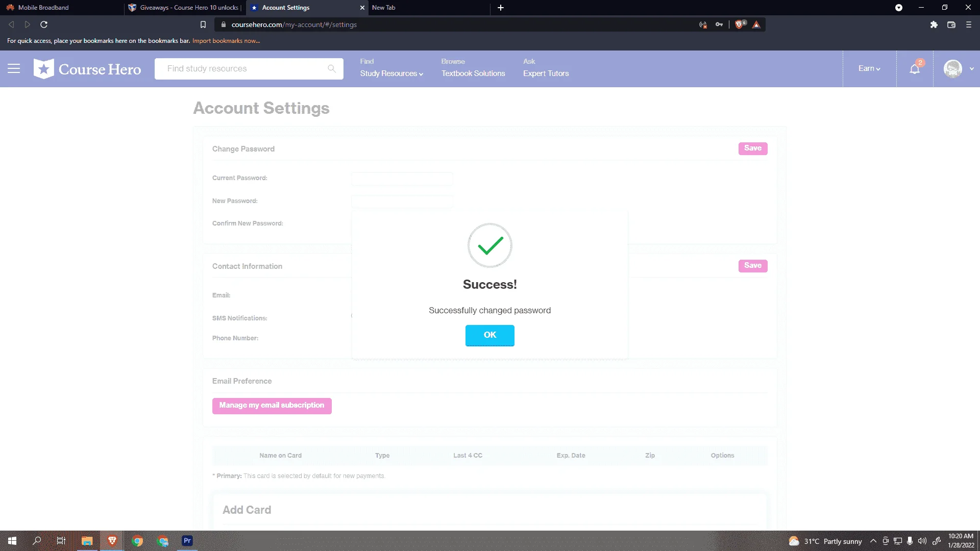Viewport: 980px width, 551px height.
Task: Save the Change Password section
Action: coord(753,148)
